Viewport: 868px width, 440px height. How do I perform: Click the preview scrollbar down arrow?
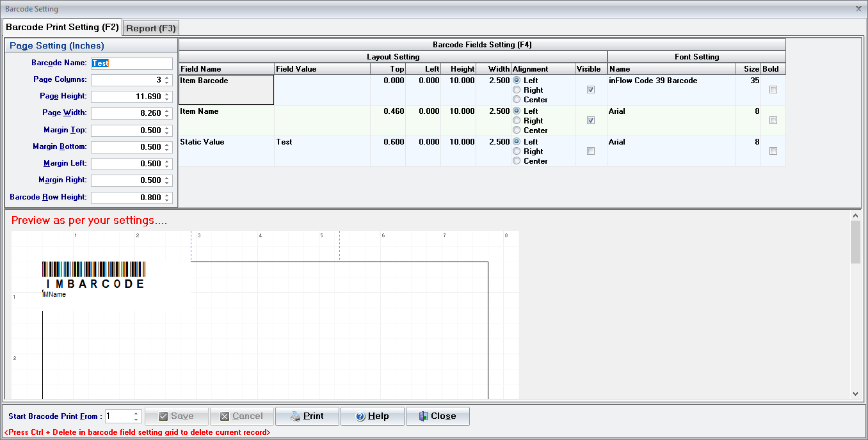pos(856,394)
